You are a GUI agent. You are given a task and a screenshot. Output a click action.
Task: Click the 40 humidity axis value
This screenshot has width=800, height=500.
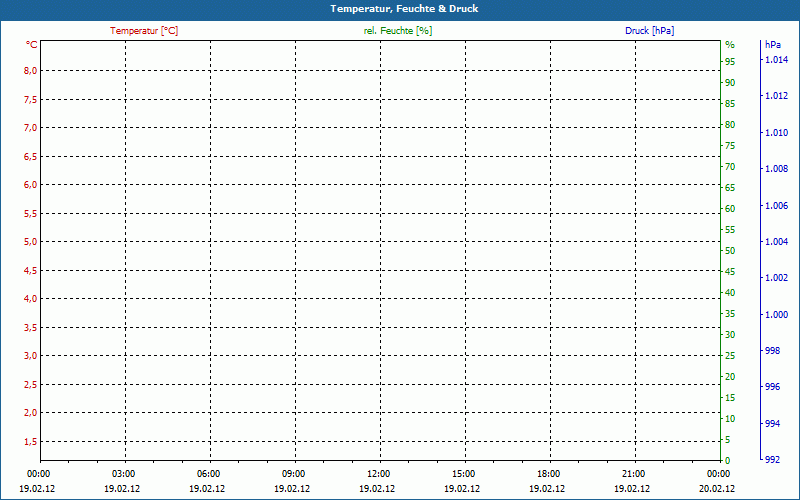click(730, 293)
